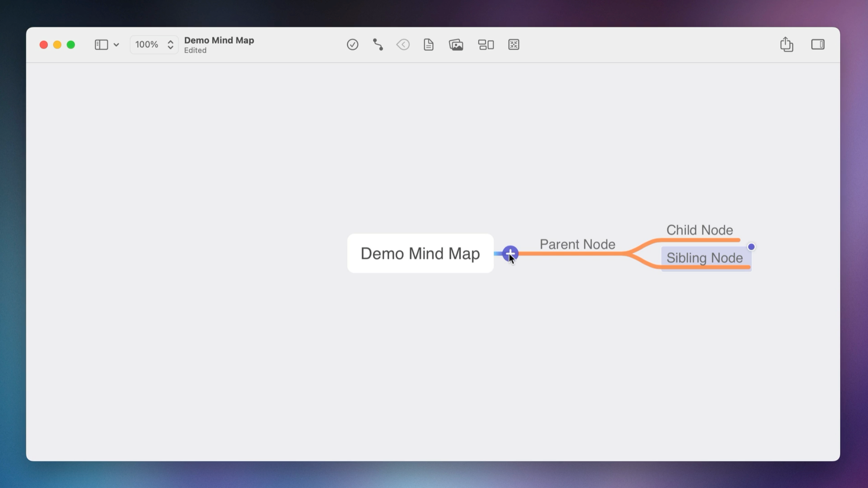The width and height of the screenshot is (868, 488).
Task: Toggle the left sidebar panel
Action: point(101,44)
